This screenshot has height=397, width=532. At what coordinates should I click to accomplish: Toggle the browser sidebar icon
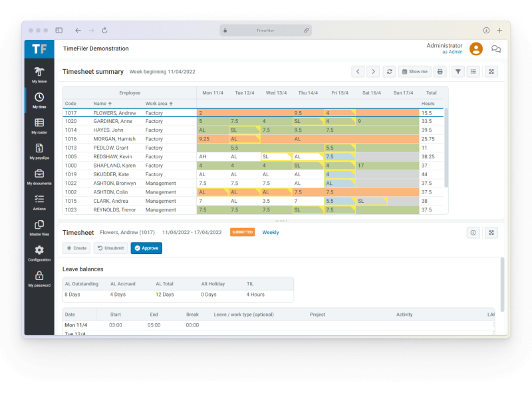(59, 30)
